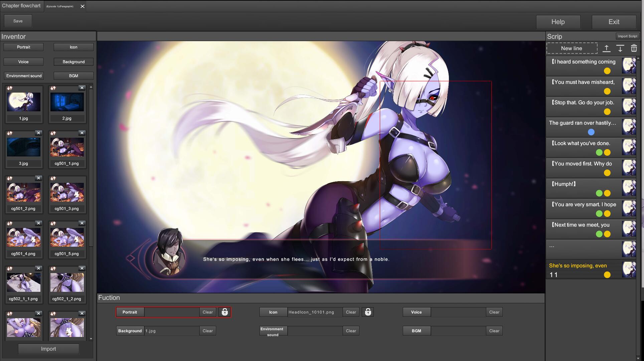Viewport: 644px width, 361px height.
Task: Delete the selected script line with the trash icon
Action: click(x=634, y=48)
